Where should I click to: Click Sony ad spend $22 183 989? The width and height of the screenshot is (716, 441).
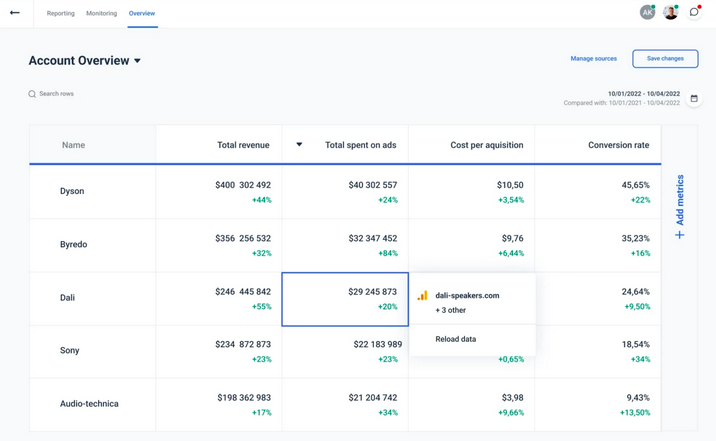click(x=378, y=344)
